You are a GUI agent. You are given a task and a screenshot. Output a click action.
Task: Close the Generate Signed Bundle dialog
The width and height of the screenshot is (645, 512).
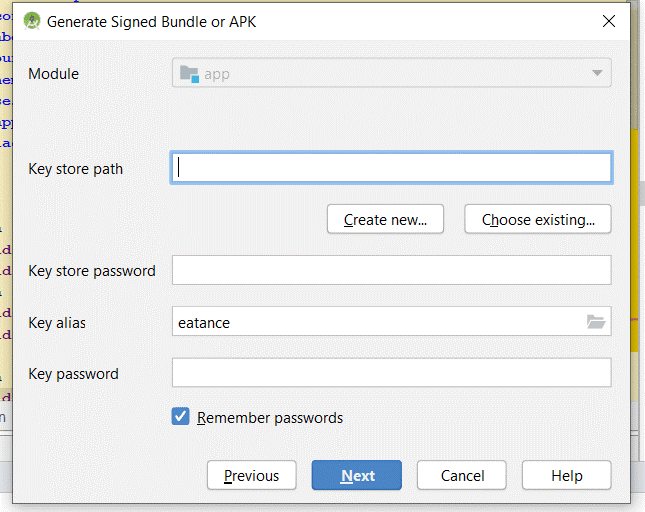click(x=608, y=21)
